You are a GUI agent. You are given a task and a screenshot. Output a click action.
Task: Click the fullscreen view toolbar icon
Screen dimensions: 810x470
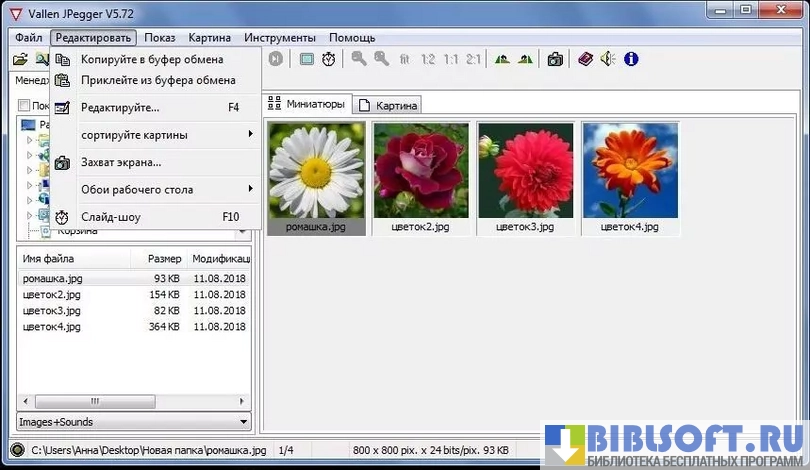tap(307, 59)
